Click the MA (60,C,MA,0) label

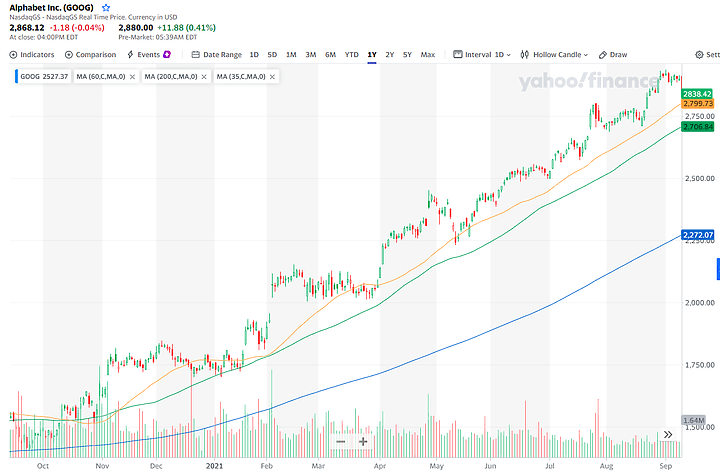point(101,77)
